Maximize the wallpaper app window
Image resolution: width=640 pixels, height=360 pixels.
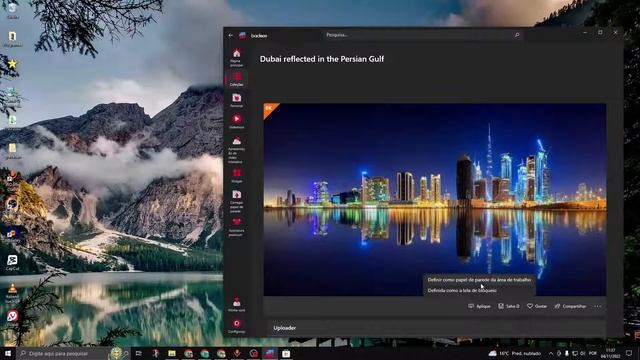coord(600,32)
